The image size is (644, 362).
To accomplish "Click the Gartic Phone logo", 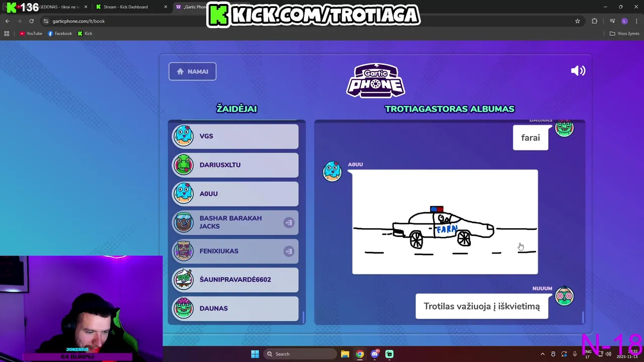I will [375, 80].
